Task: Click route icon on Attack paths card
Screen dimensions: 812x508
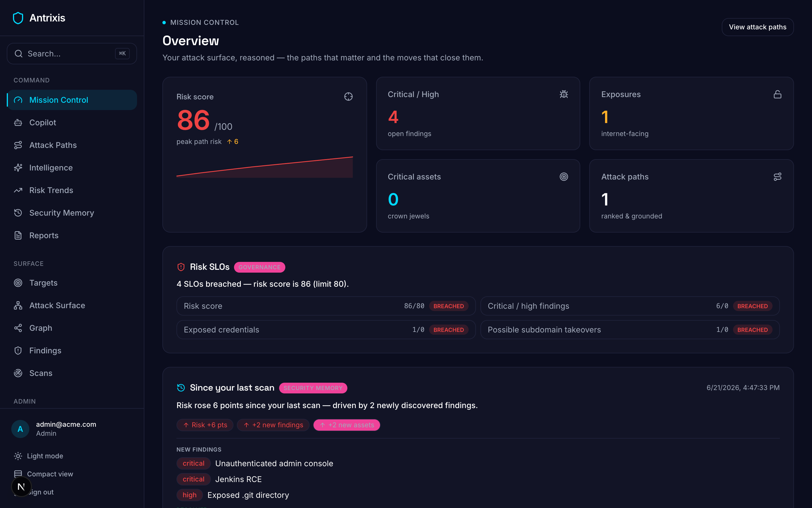Action: [x=777, y=177]
